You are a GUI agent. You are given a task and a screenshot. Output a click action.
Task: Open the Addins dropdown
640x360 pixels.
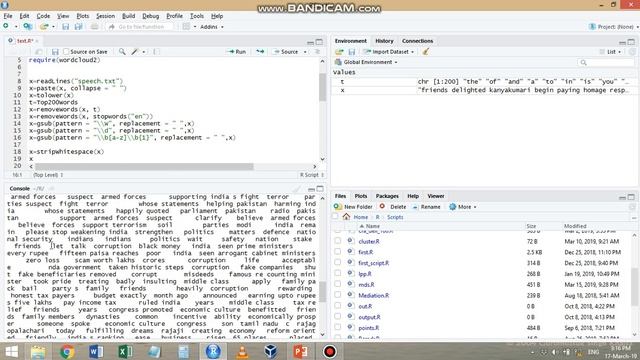212,27
